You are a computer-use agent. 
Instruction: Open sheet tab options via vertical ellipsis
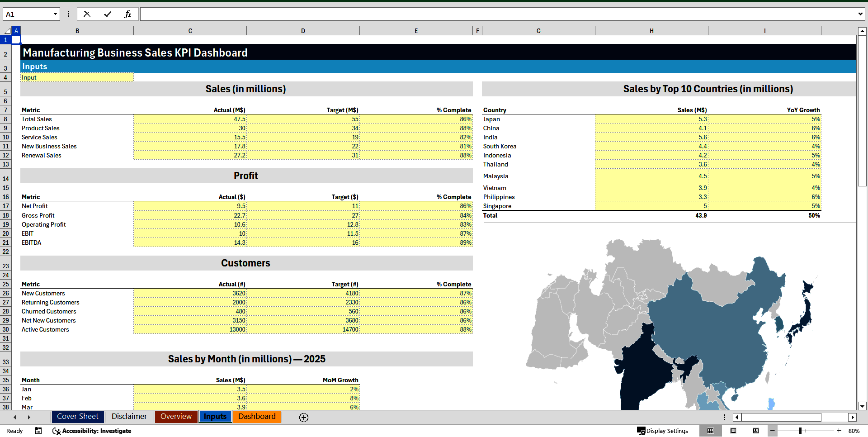point(724,417)
